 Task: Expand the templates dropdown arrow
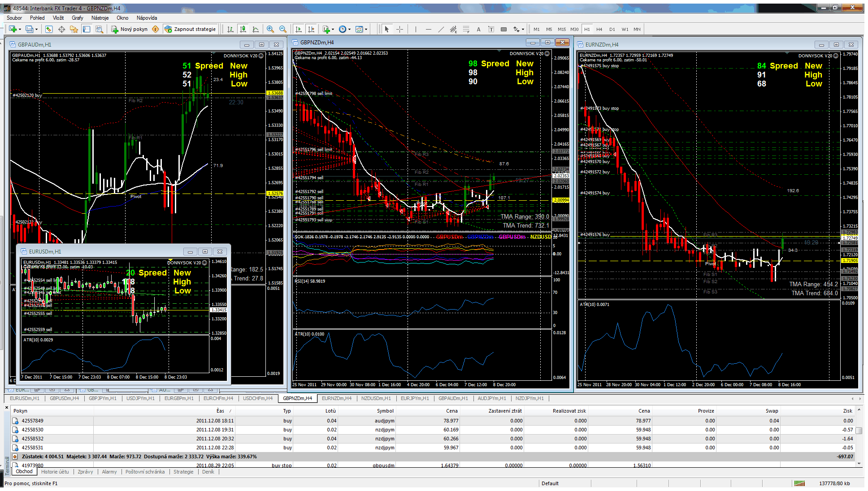click(366, 29)
